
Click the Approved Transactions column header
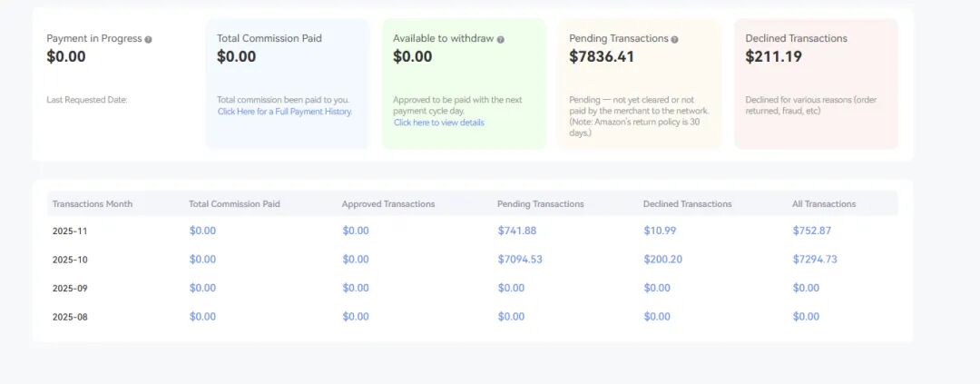tap(388, 204)
